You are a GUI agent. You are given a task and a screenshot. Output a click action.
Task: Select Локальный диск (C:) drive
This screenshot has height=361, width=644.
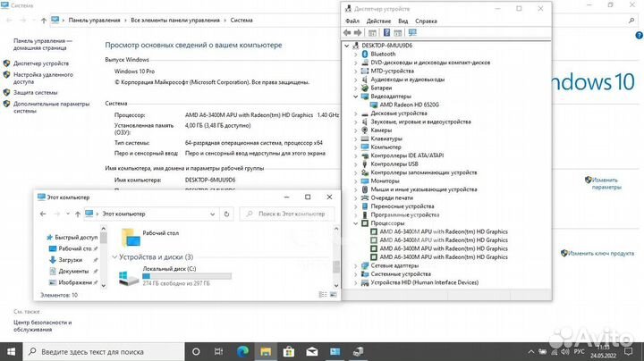(x=169, y=269)
